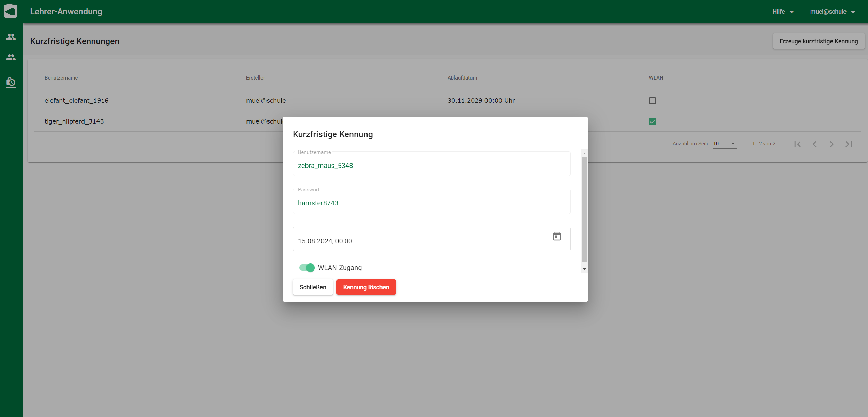Click WLAN column header
Viewport: 868px width, 417px height.
point(656,78)
